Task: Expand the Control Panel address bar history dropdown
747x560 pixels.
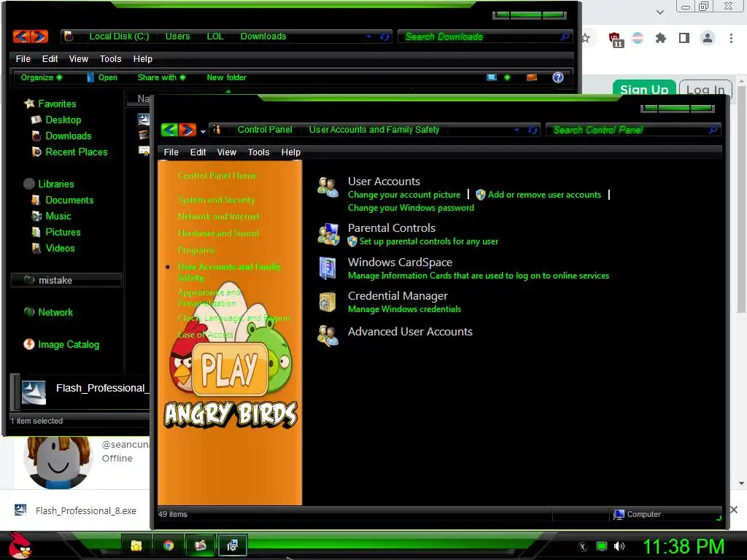Action: coord(516,130)
